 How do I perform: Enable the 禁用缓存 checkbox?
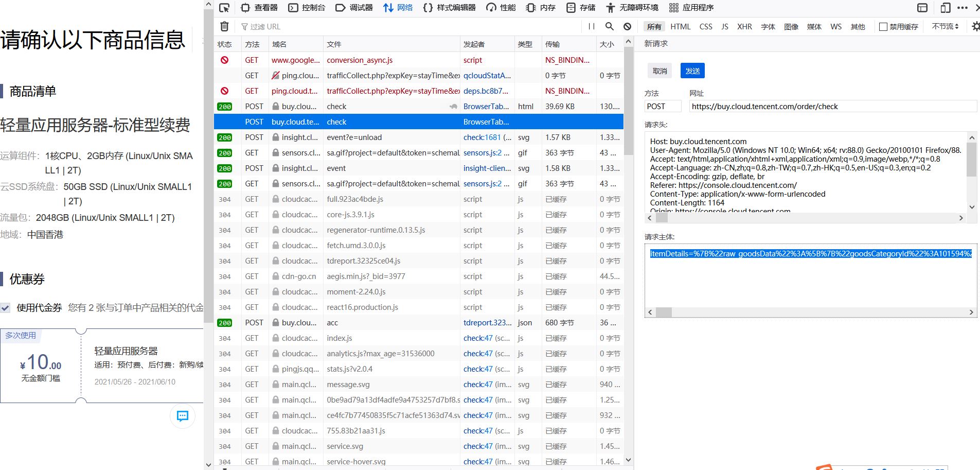[x=883, y=27]
